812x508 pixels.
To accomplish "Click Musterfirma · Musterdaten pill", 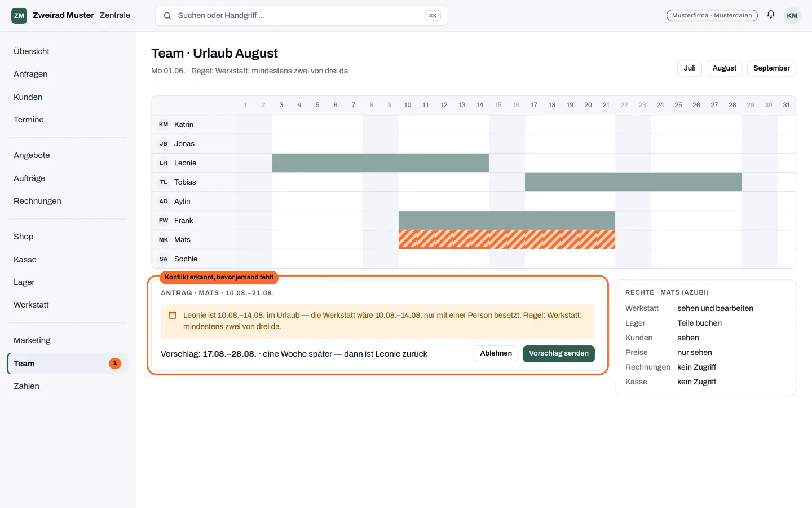I will pyautogui.click(x=712, y=15).
